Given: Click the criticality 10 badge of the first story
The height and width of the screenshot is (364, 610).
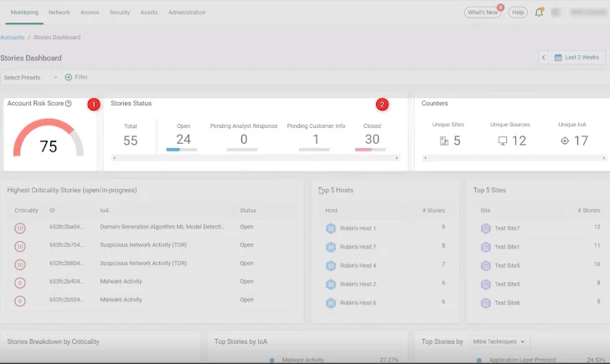Looking at the screenshot, I should [x=20, y=227].
